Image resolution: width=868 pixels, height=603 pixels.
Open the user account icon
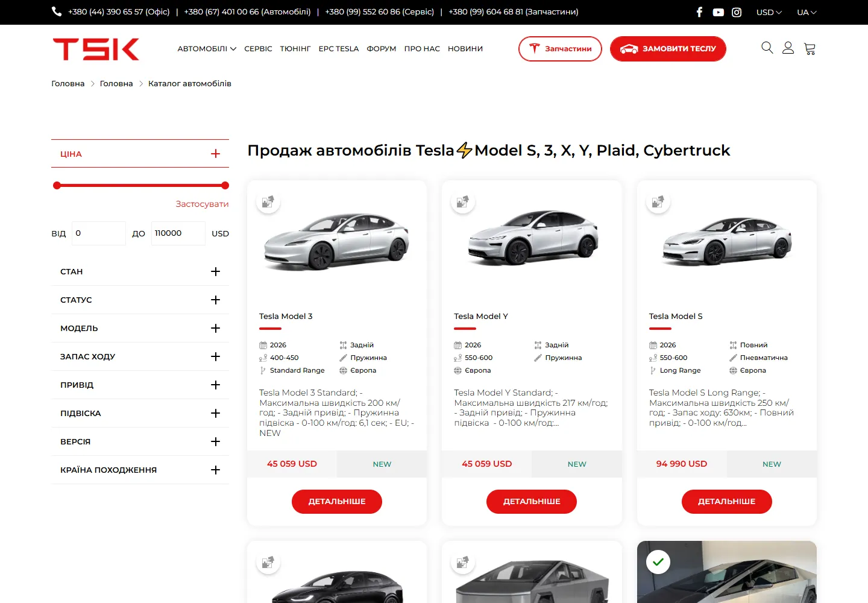[788, 48]
